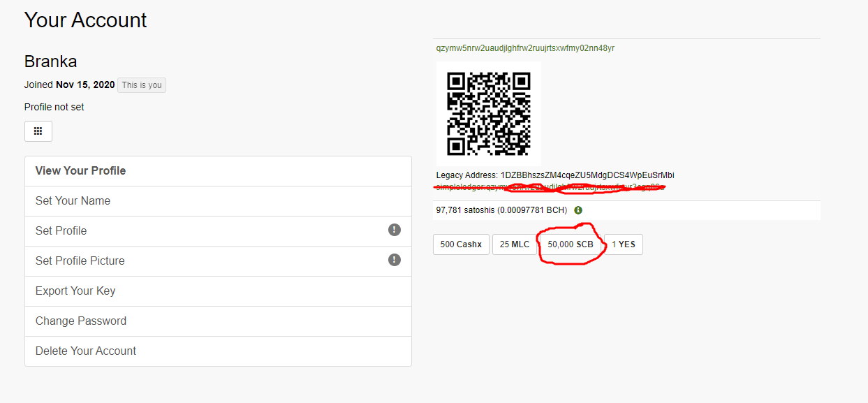
Task: Click the wallet QR code image
Action: pos(489,114)
